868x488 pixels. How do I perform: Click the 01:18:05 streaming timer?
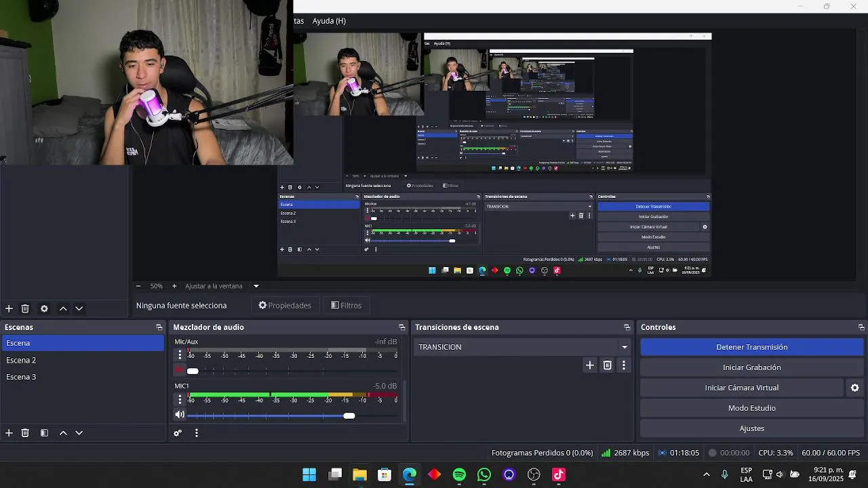coord(679,453)
